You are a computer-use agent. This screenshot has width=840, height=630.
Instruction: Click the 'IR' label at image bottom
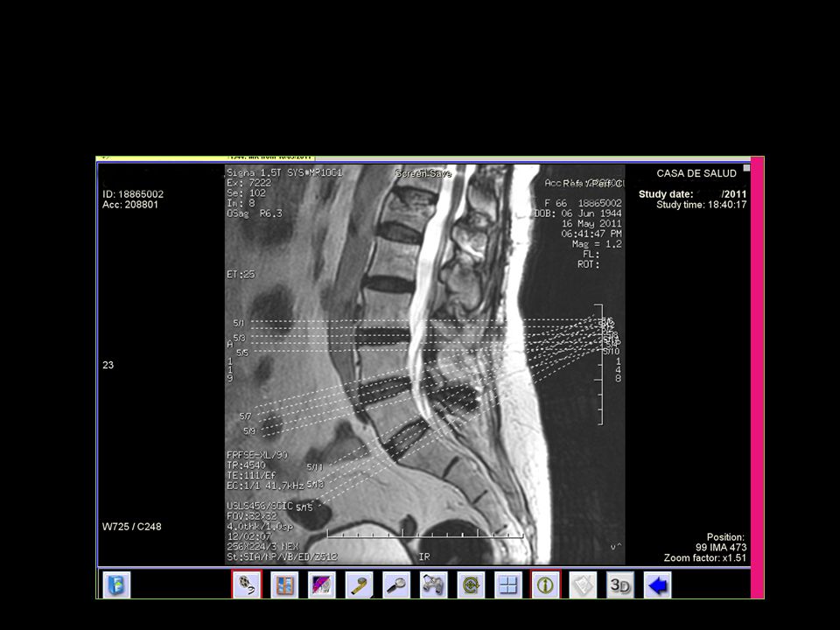point(424,557)
